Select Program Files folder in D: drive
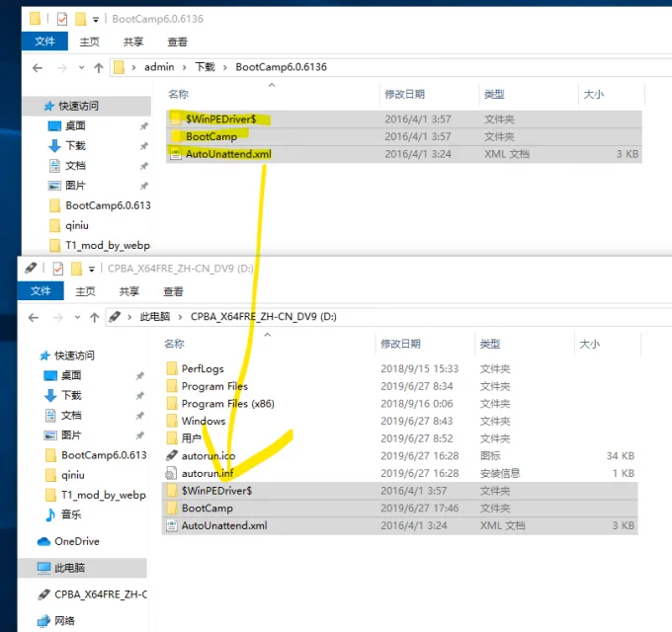Screen dimensions: 672x632 coord(399,386)
